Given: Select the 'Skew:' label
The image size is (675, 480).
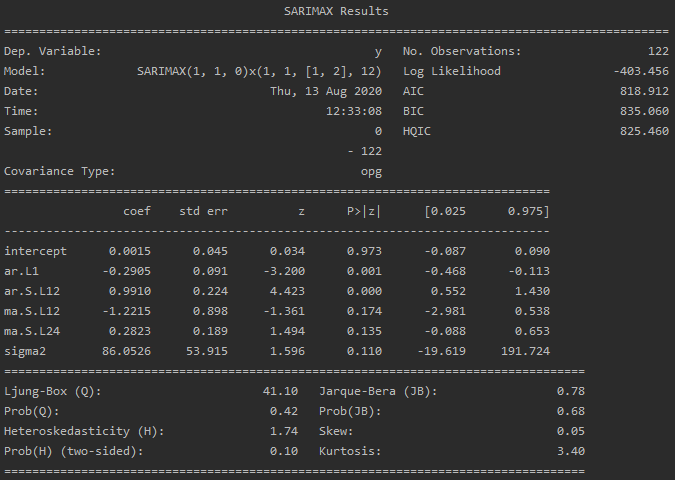Looking at the screenshot, I should pos(336,431).
